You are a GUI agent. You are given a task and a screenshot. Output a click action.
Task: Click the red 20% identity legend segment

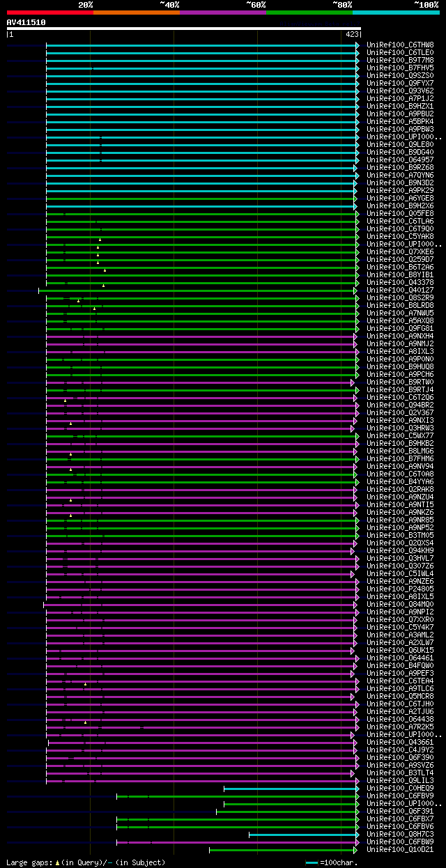coord(49,13)
